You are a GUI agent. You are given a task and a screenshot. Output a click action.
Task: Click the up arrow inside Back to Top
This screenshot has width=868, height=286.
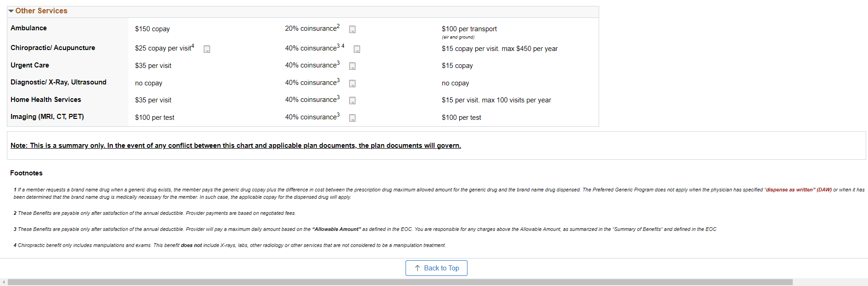[x=417, y=268]
